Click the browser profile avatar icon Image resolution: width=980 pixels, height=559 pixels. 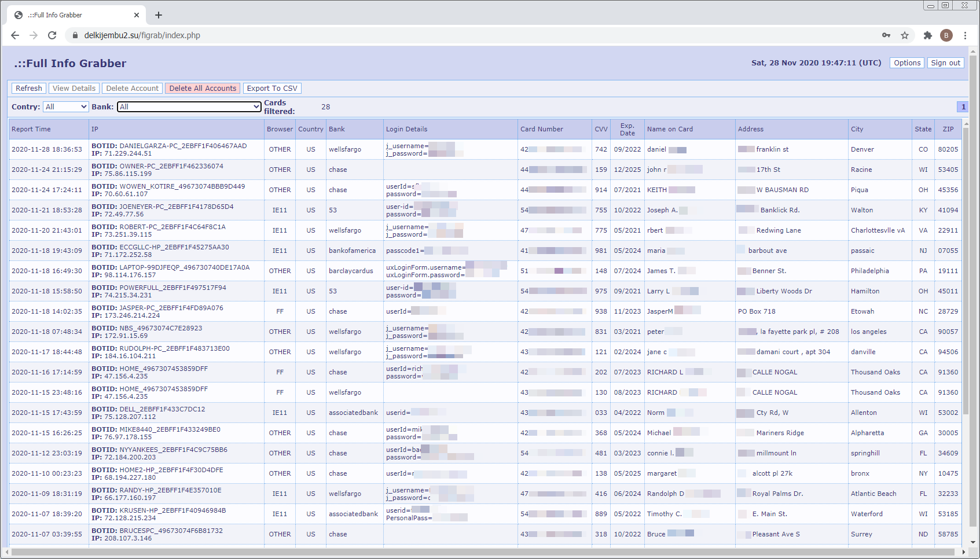(x=946, y=35)
